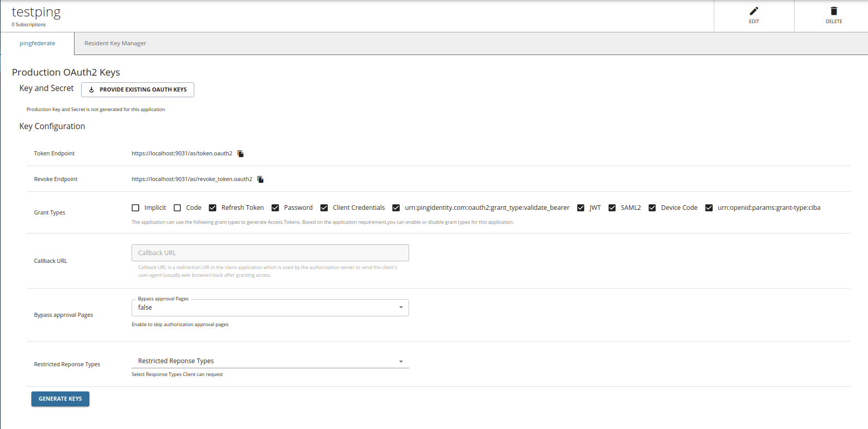Click the Revoke Endpoint row label
Screen dimensions: 868x429
point(56,180)
